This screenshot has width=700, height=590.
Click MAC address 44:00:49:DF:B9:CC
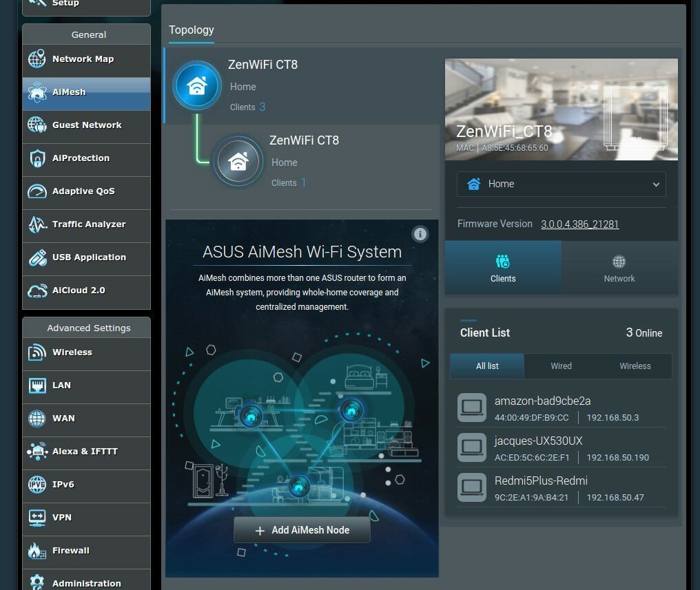tap(531, 418)
